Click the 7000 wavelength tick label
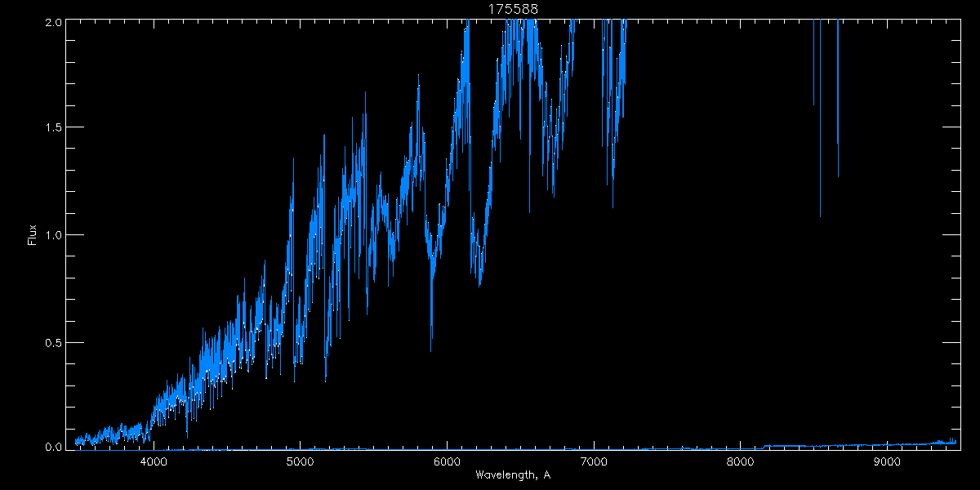Image resolution: width=980 pixels, height=490 pixels. tap(594, 461)
